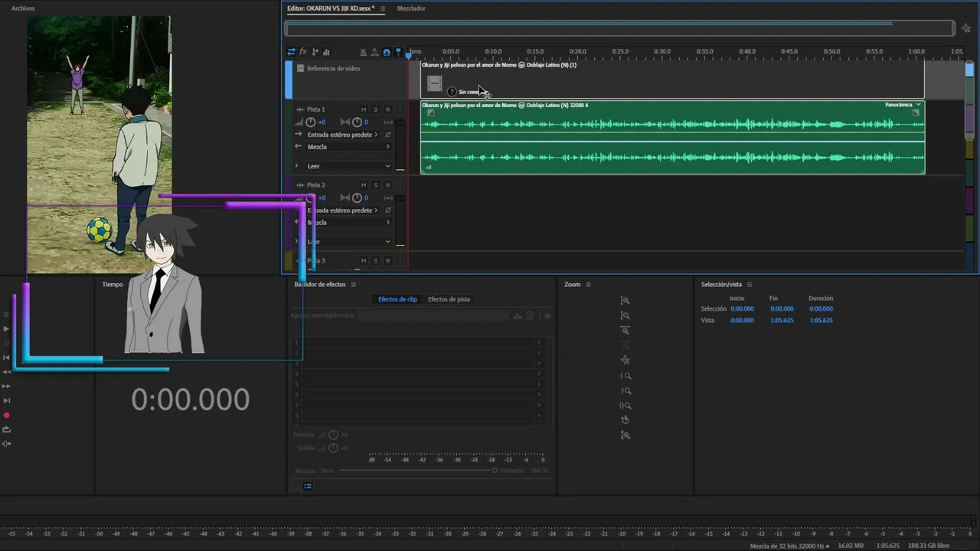
Task: Open the Leer automation dropdown of Pista 1
Action: point(348,166)
